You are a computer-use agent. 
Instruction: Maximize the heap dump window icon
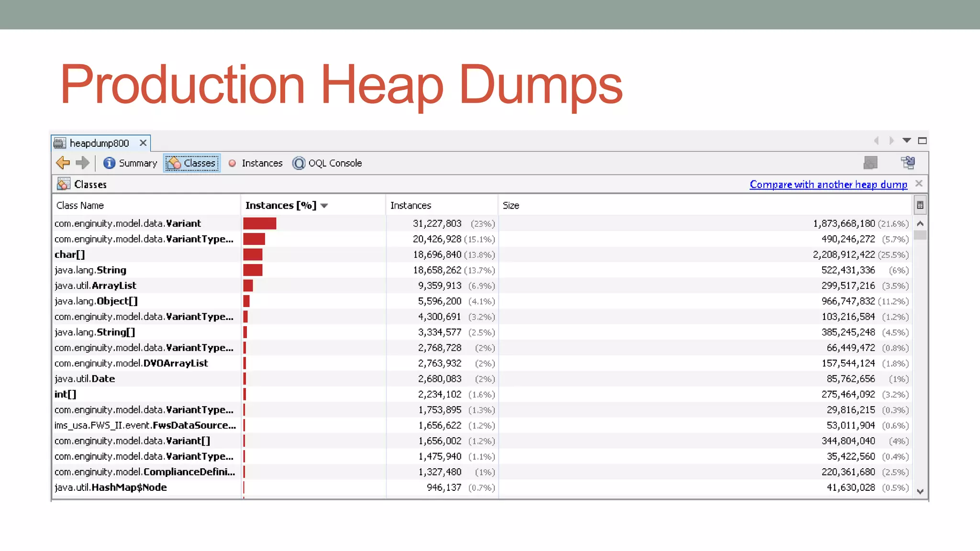[x=922, y=141]
